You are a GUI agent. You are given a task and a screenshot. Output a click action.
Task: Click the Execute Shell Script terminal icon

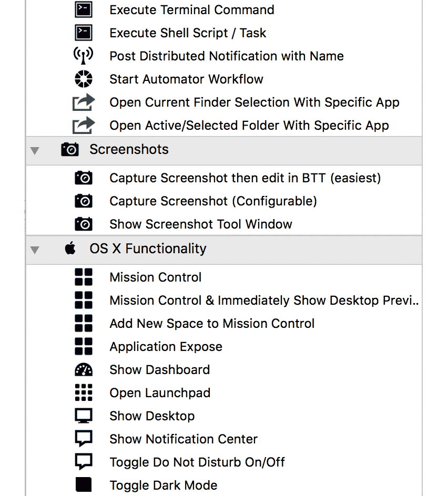[x=84, y=33]
